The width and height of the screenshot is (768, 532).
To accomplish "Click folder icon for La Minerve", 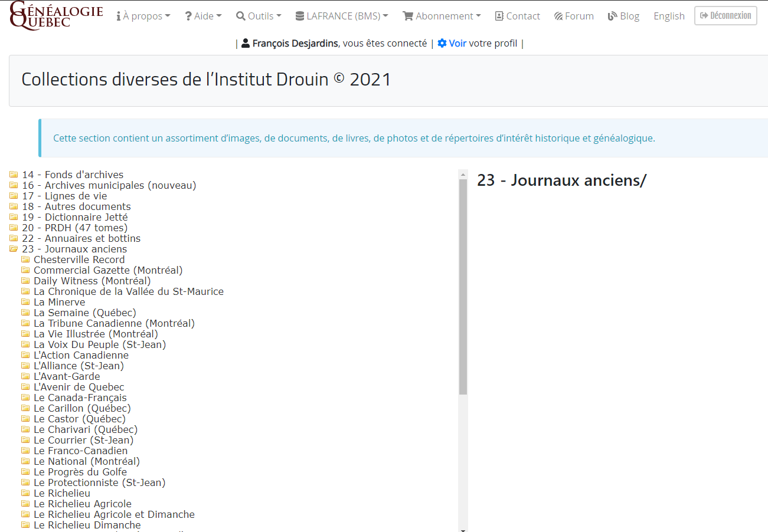I will pyautogui.click(x=25, y=302).
